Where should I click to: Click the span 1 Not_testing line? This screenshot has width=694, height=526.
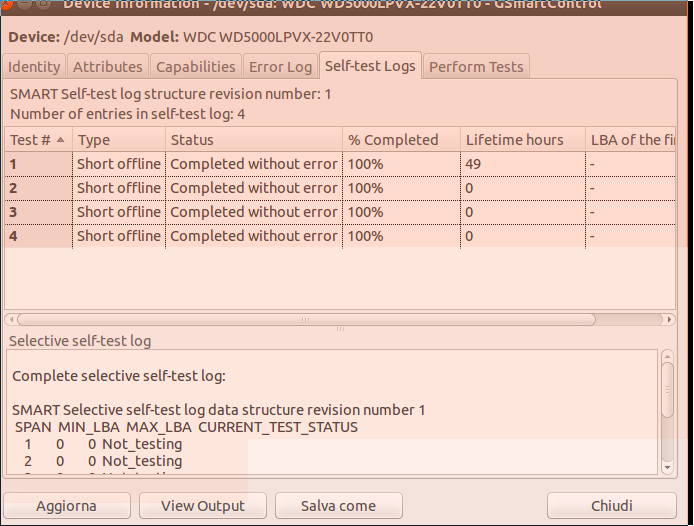103,444
